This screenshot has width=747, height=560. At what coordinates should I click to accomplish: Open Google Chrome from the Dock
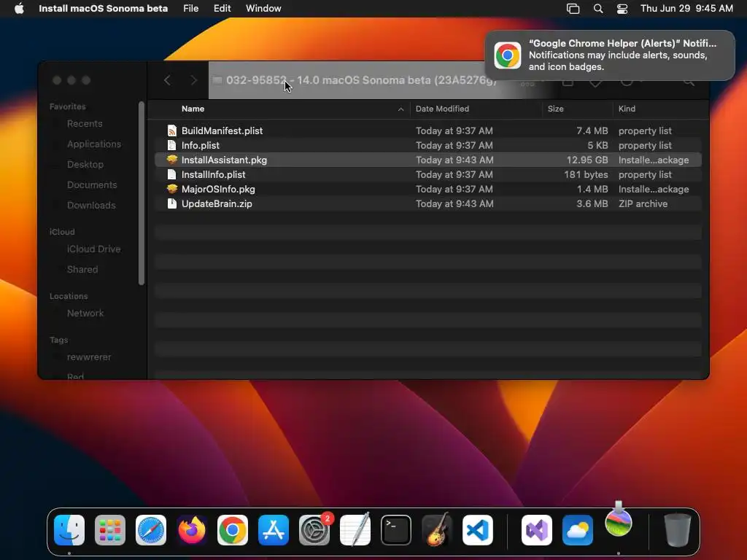233,529
